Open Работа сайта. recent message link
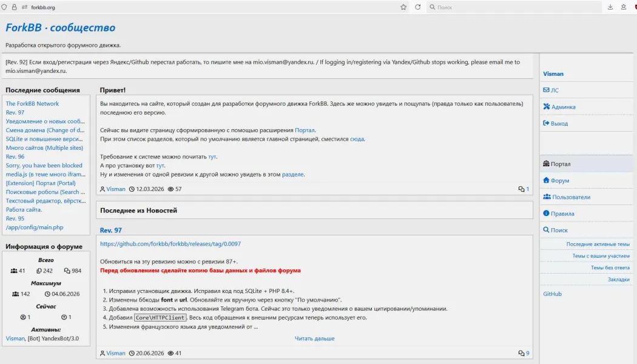637x364 pixels. click(24, 210)
